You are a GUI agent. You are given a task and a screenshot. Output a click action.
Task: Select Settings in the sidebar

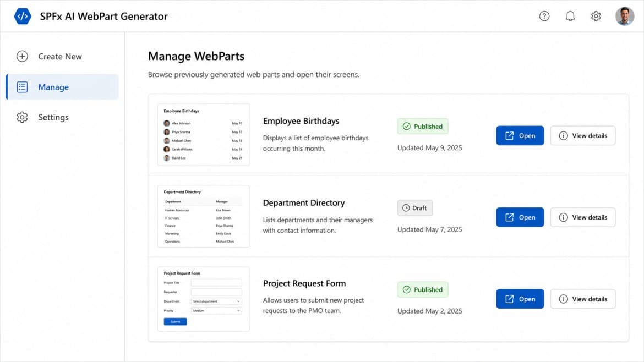tap(62, 117)
